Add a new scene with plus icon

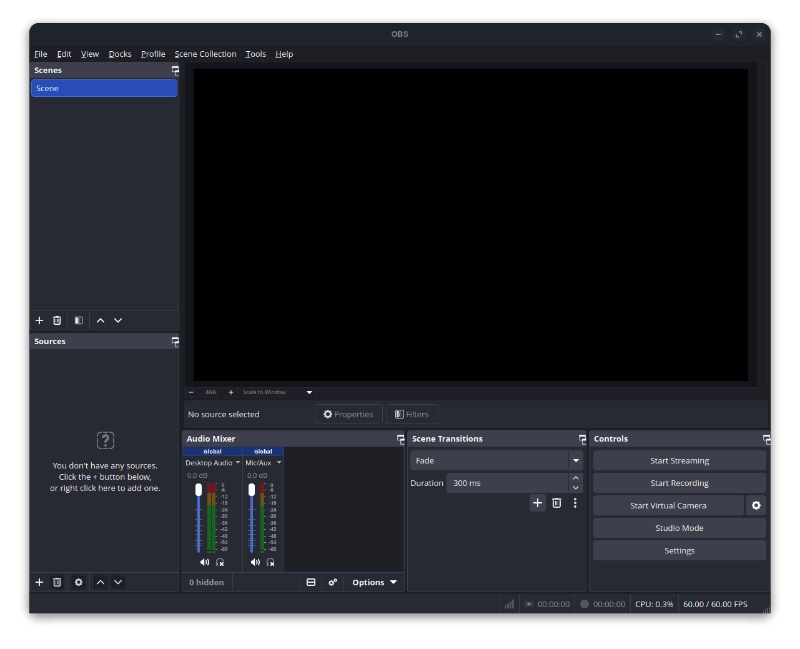[39, 320]
